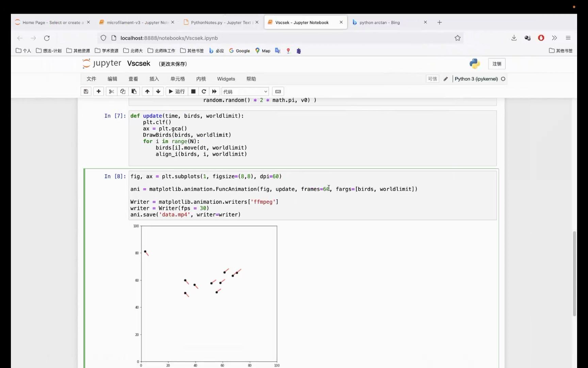
Task: Run the current cell with the 运行 button
Action: coord(177,91)
